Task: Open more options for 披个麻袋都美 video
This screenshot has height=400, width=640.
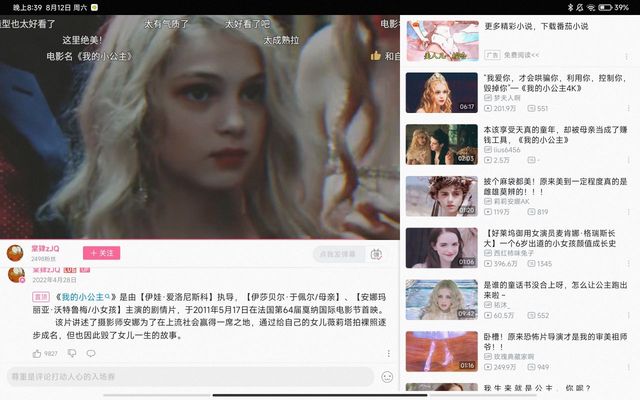Action: click(x=628, y=212)
